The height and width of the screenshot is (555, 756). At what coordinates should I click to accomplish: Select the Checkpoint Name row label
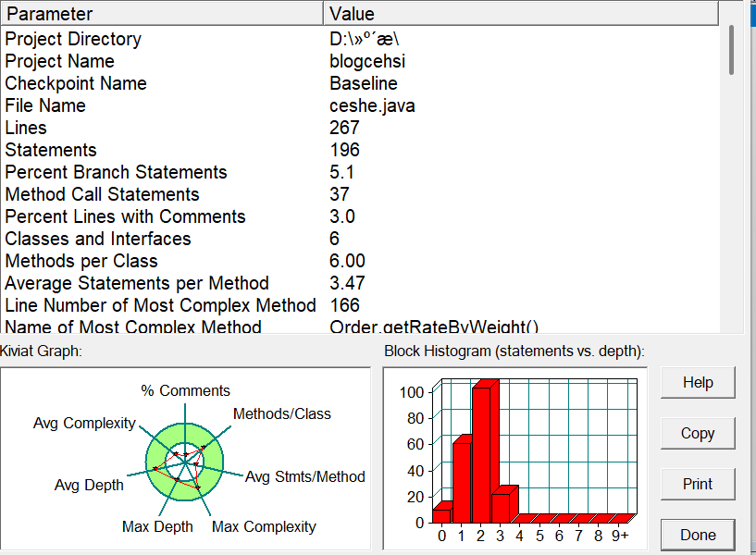pyautogui.click(x=76, y=83)
